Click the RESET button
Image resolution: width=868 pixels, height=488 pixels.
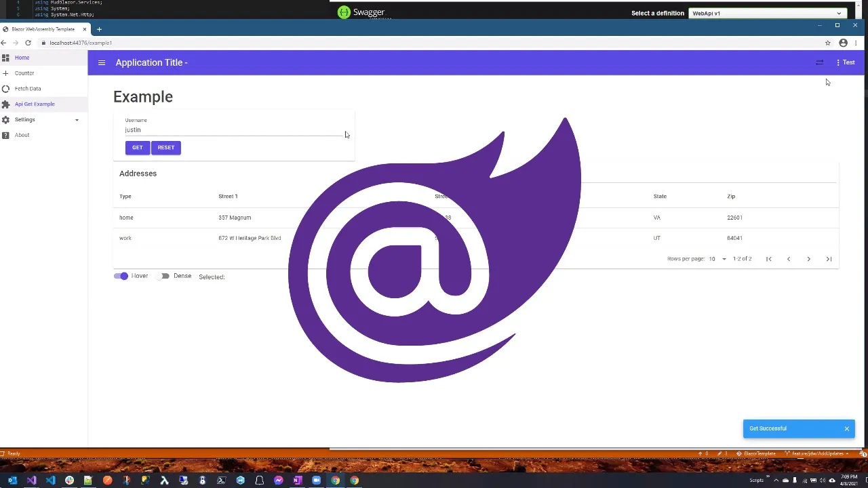pos(166,147)
